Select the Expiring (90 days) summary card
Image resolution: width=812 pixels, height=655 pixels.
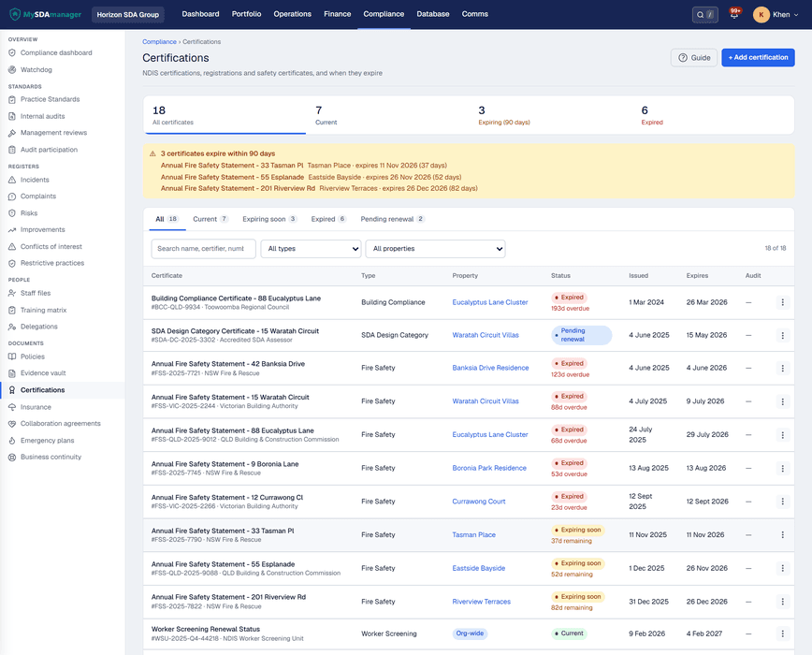(x=550, y=115)
